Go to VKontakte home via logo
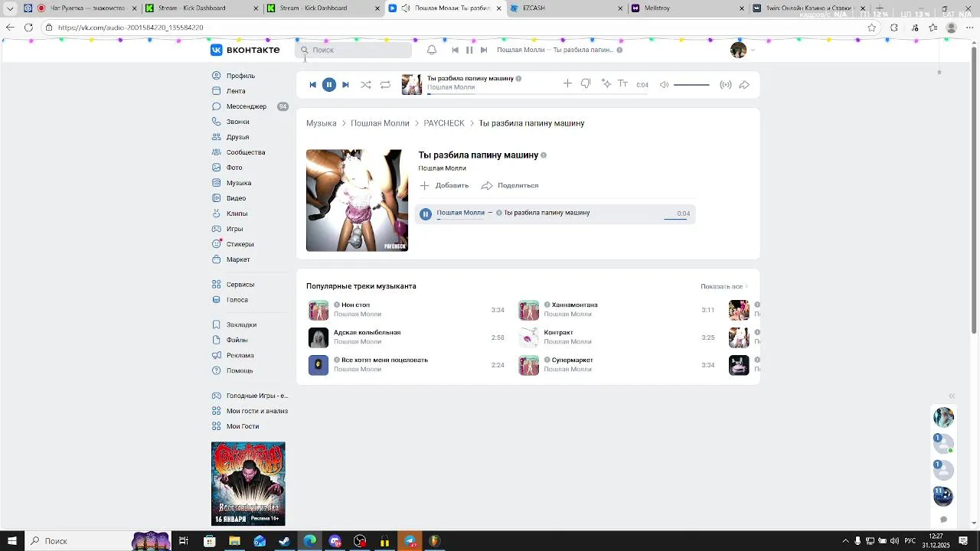This screenshot has width=980, height=551. tap(245, 50)
